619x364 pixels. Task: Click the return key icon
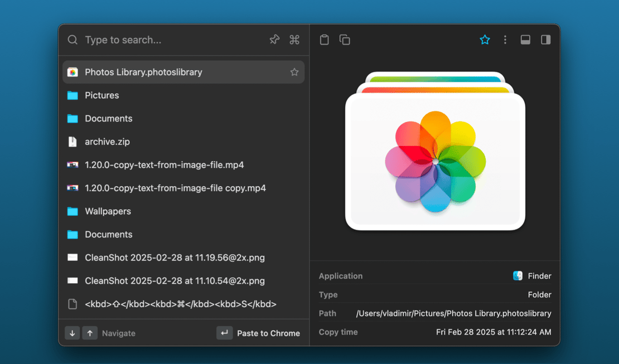click(225, 333)
